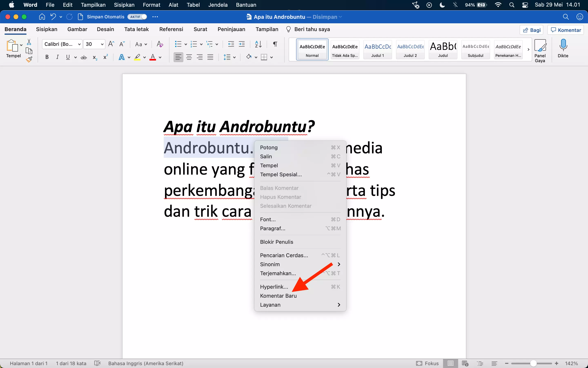Click the Redo icon in title bar
588x368 pixels.
pyautogui.click(x=69, y=17)
